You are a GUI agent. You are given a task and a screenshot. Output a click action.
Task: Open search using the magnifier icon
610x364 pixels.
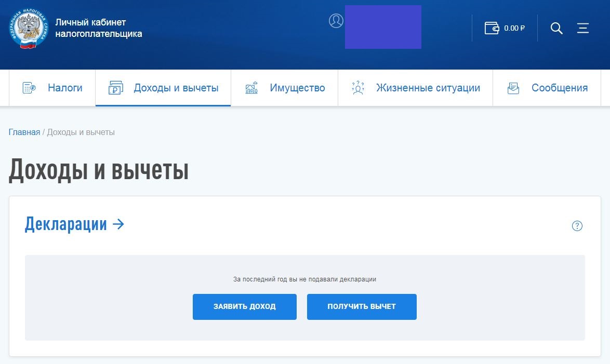556,29
